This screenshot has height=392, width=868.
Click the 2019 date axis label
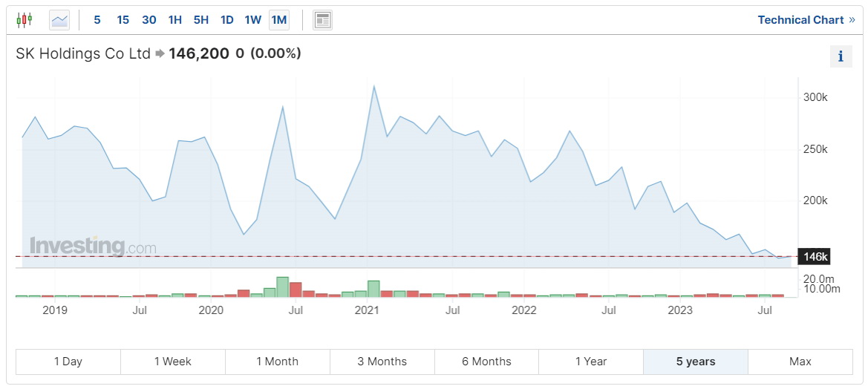point(55,310)
